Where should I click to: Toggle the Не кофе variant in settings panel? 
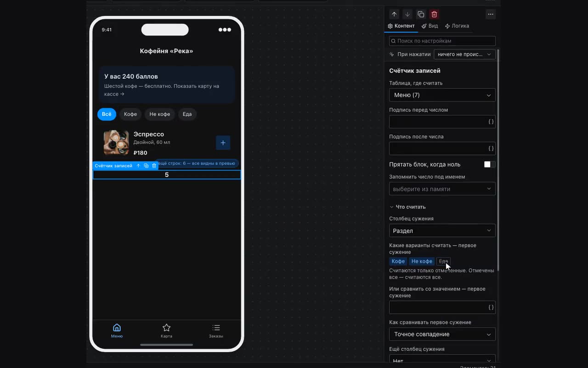[x=422, y=261]
